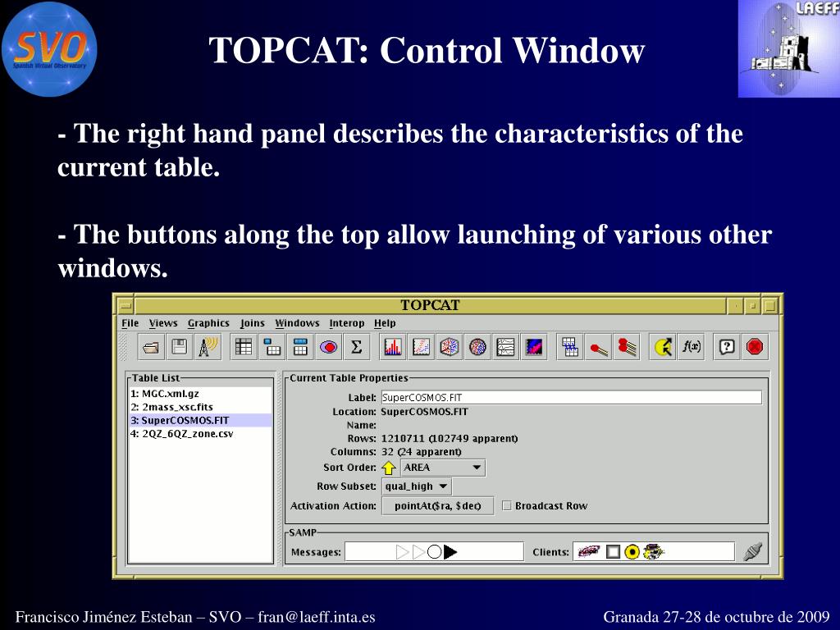This screenshot has height=630, width=840.
Task: Launch the 3D cube plot window
Action: pyautogui.click(x=450, y=348)
